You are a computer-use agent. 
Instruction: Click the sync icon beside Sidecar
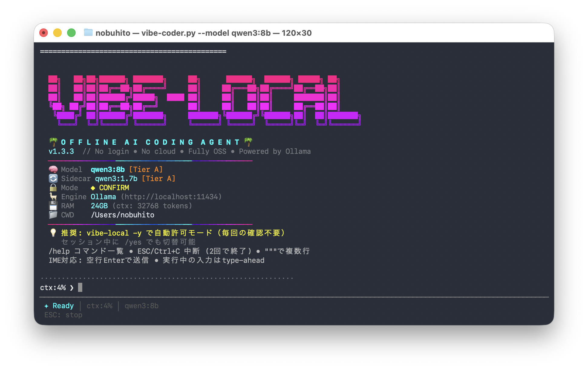click(53, 178)
